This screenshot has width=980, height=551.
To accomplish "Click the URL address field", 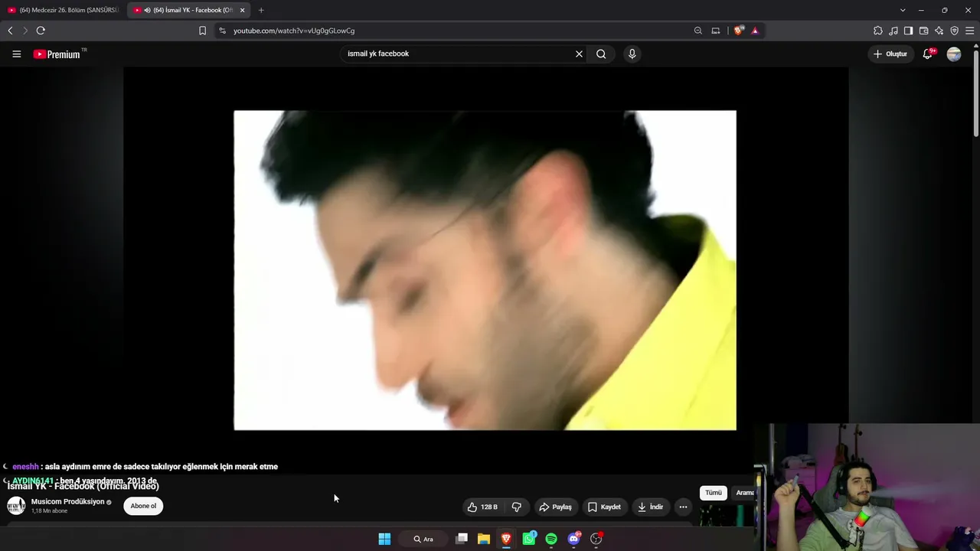I will click(459, 31).
